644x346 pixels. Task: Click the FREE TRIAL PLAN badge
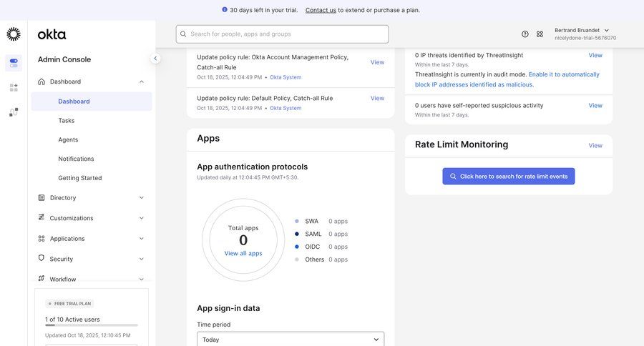[x=69, y=304]
